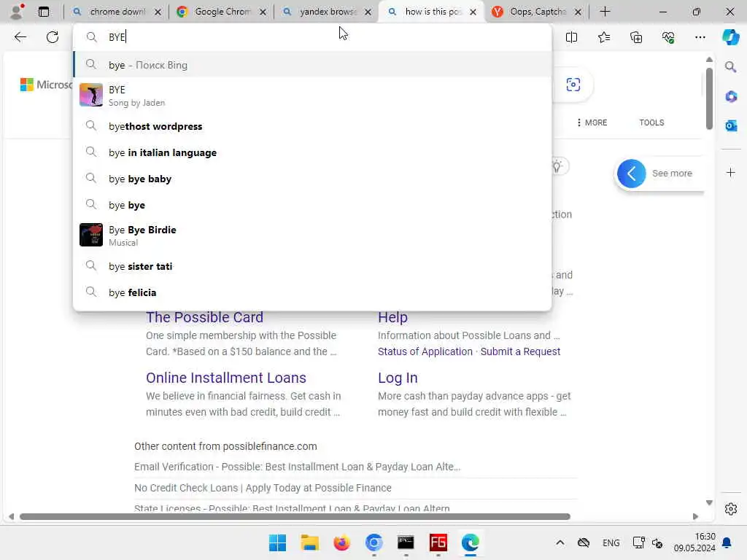Open Email Verification - Possible link
Screen dimensions: 747x560
(297, 467)
